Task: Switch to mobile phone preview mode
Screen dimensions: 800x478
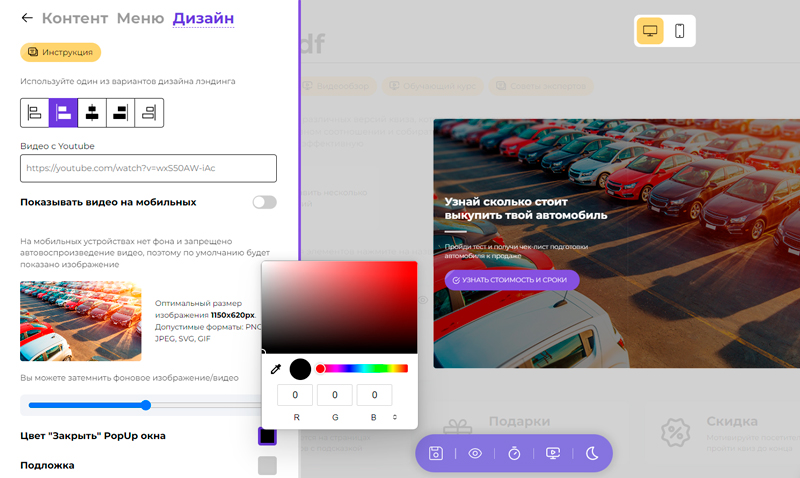Action: click(x=680, y=31)
